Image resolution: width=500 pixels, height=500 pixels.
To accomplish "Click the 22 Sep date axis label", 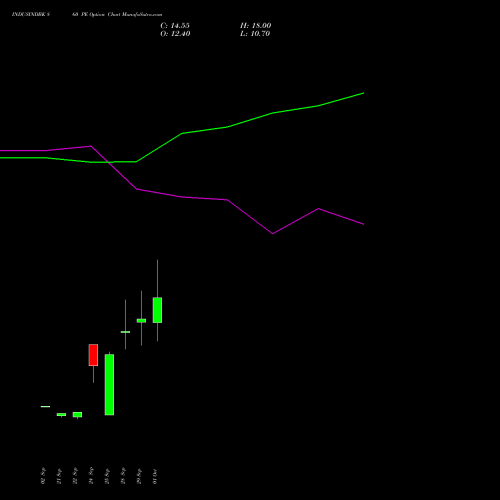I will coord(75,476).
